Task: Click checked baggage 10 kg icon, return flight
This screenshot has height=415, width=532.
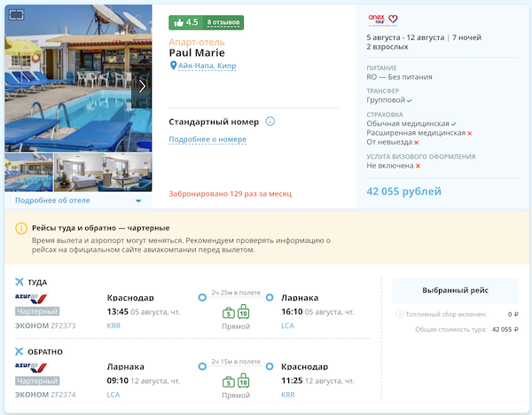Action: pos(243,382)
